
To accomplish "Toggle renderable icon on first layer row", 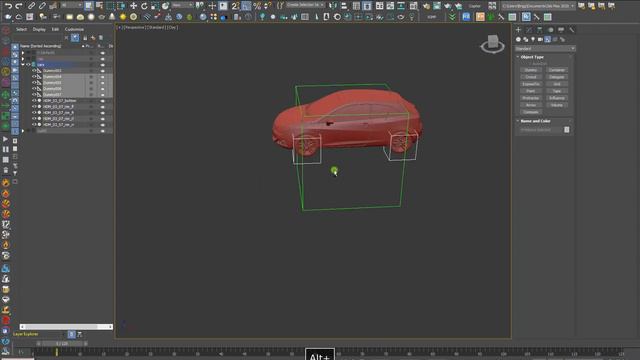I will coord(102,53).
